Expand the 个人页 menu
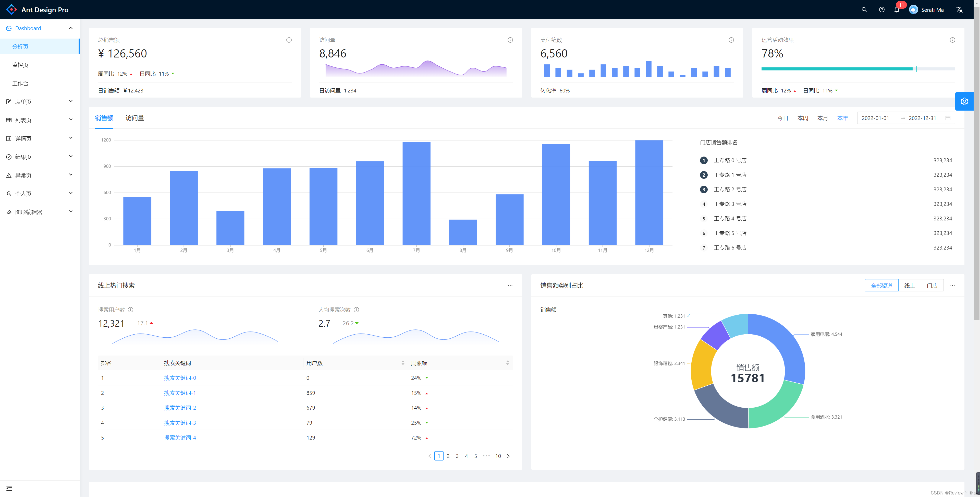The width and height of the screenshot is (980, 497). tap(40, 194)
